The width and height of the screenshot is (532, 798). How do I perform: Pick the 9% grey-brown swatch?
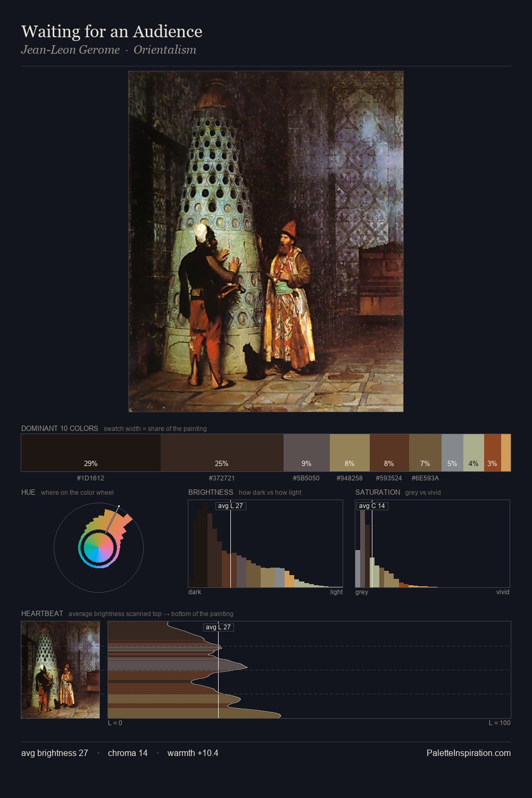(x=306, y=453)
